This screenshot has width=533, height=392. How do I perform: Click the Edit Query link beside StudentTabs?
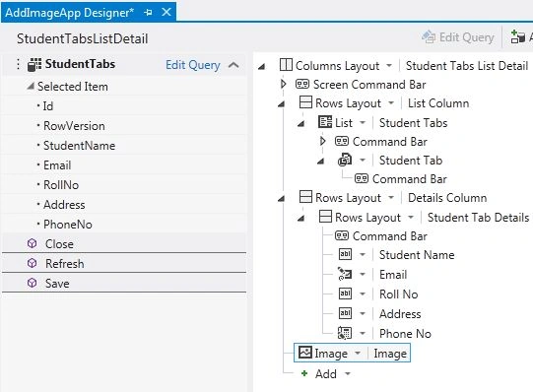point(193,65)
